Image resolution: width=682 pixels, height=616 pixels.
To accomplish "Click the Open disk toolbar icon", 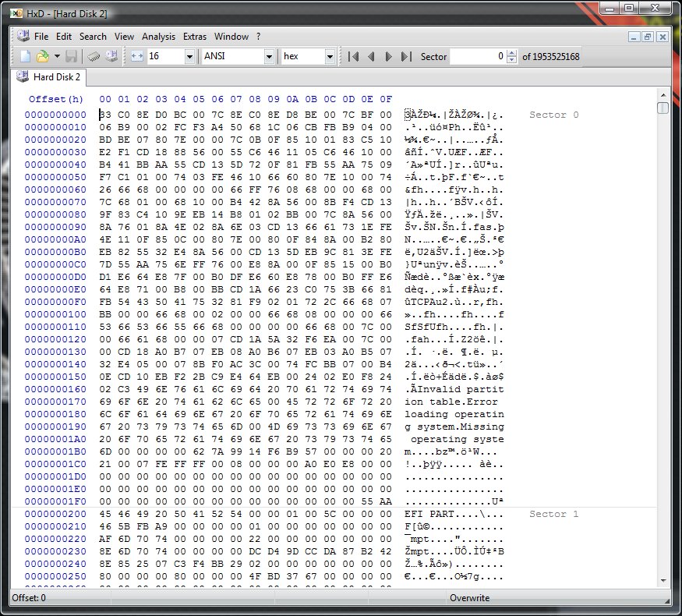I will pyautogui.click(x=111, y=56).
